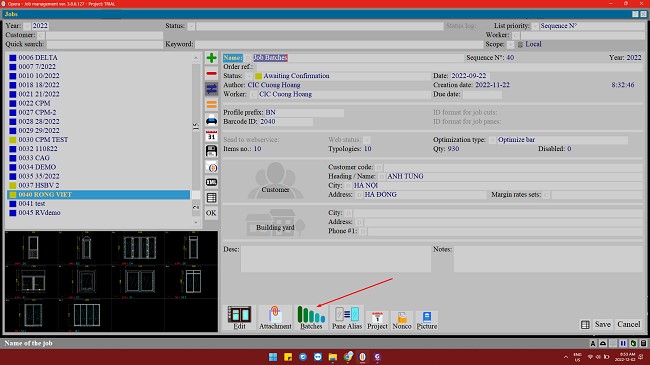Open the job Worker dropdown
650x365 pixels.
click(x=253, y=94)
